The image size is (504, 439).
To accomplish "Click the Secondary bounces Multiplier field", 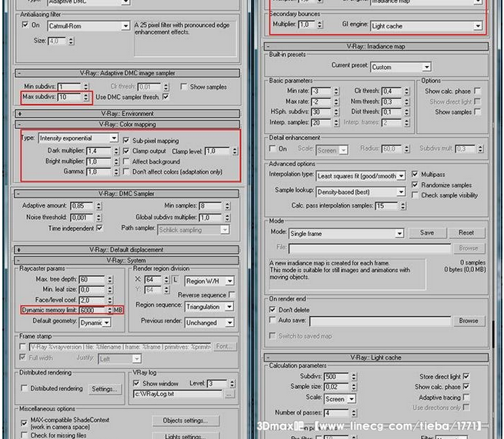I will [x=307, y=25].
